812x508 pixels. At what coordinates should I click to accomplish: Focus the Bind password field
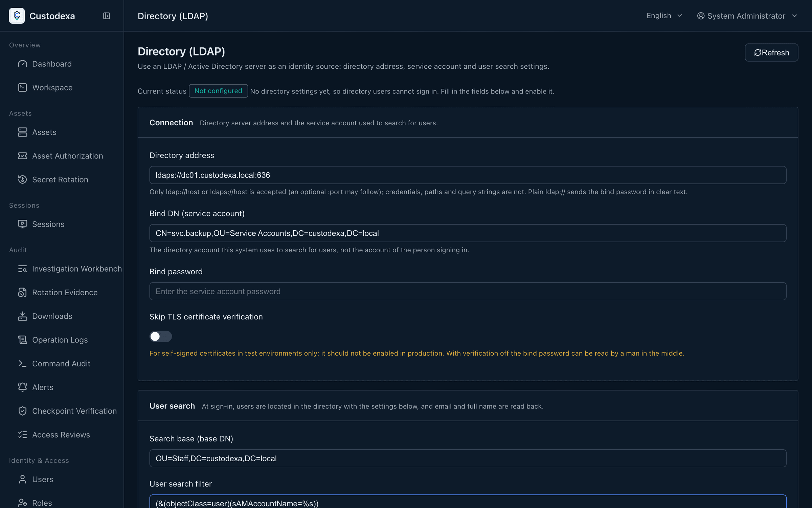pos(468,291)
